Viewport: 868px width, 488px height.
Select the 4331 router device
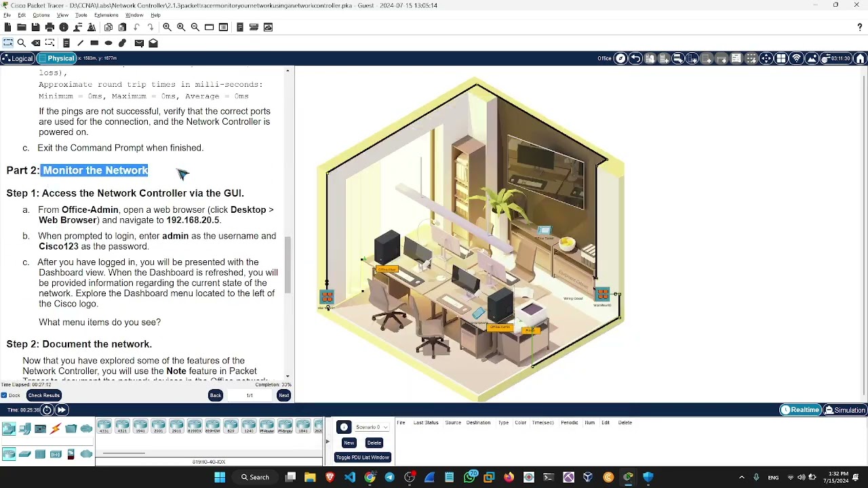[x=104, y=427]
